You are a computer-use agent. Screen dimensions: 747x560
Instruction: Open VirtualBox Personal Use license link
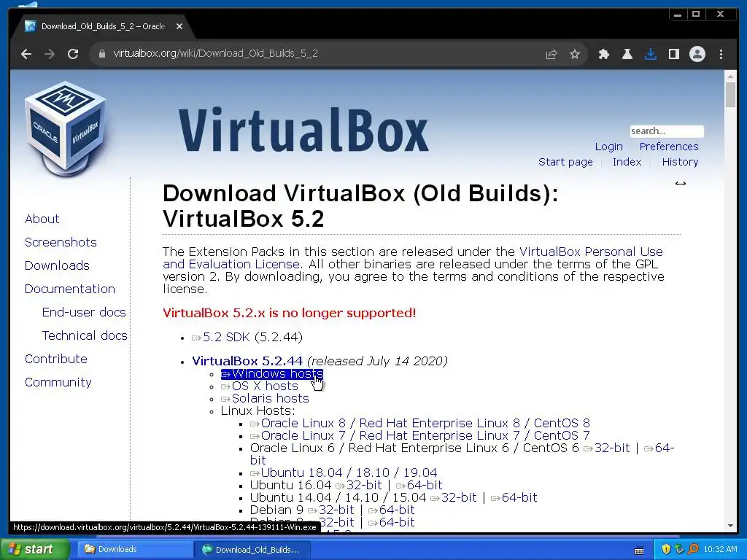click(591, 252)
